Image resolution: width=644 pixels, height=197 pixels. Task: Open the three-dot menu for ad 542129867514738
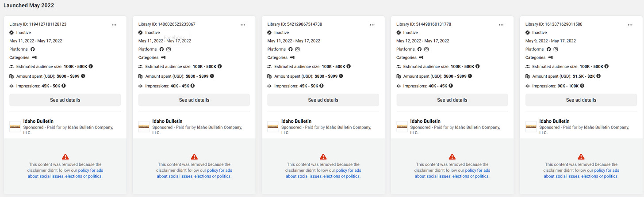(x=372, y=25)
